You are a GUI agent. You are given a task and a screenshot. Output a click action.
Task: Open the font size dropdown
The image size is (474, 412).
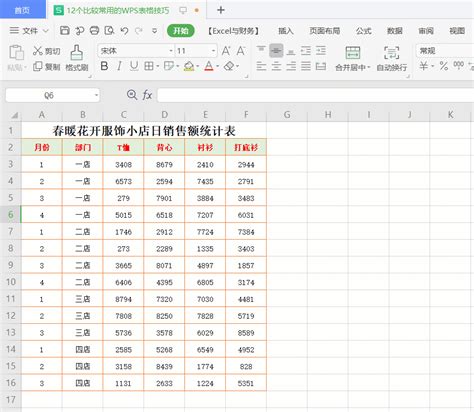(x=213, y=51)
